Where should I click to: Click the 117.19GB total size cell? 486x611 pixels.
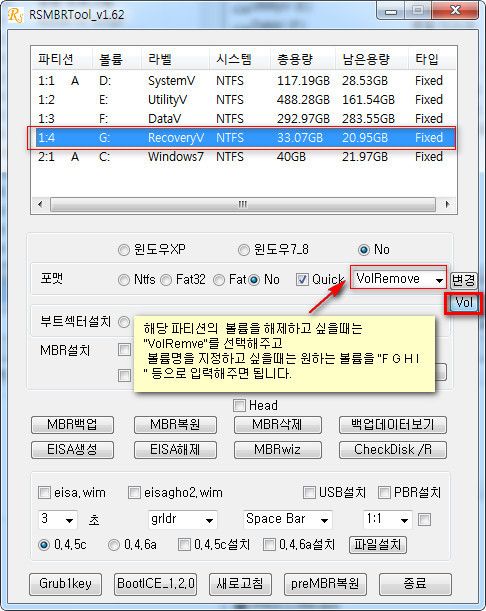(x=303, y=81)
